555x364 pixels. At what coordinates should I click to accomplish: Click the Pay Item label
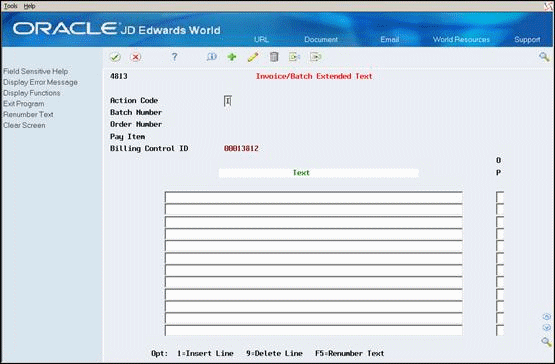(x=127, y=137)
